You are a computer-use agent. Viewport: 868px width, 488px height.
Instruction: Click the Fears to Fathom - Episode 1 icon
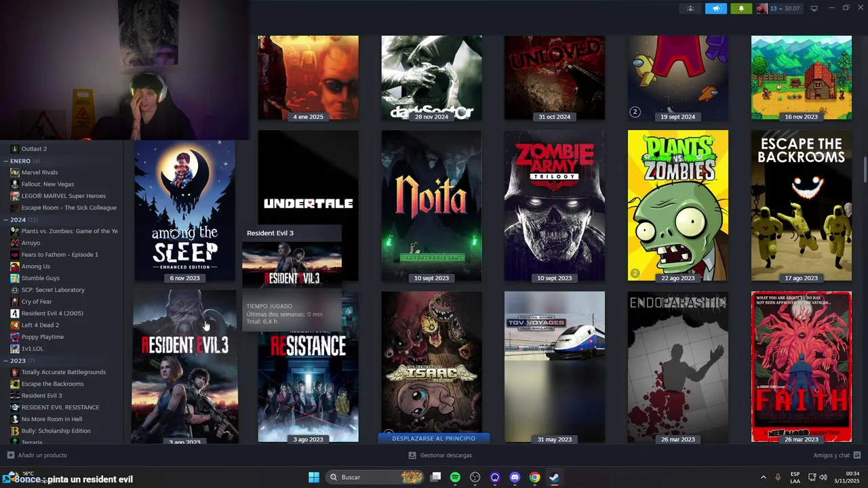(x=15, y=254)
